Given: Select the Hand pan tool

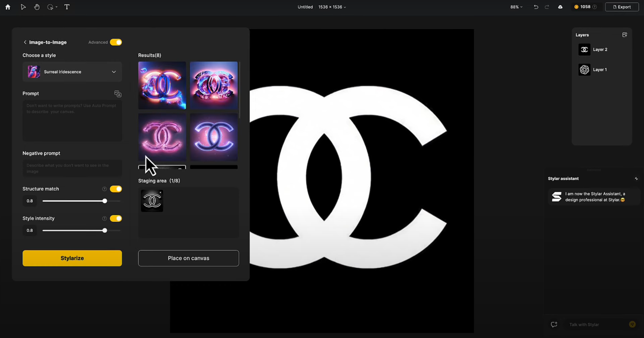Looking at the screenshot, I should [x=37, y=7].
